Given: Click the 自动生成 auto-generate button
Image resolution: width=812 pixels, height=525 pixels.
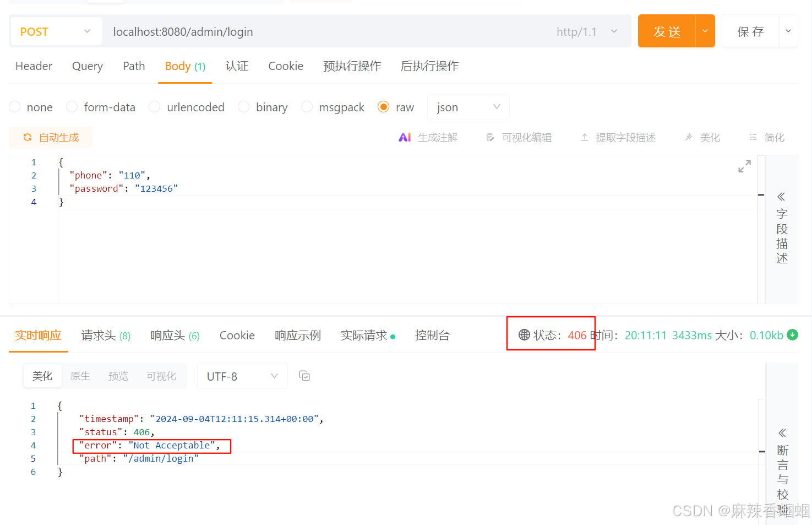Looking at the screenshot, I should [x=51, y=137].
